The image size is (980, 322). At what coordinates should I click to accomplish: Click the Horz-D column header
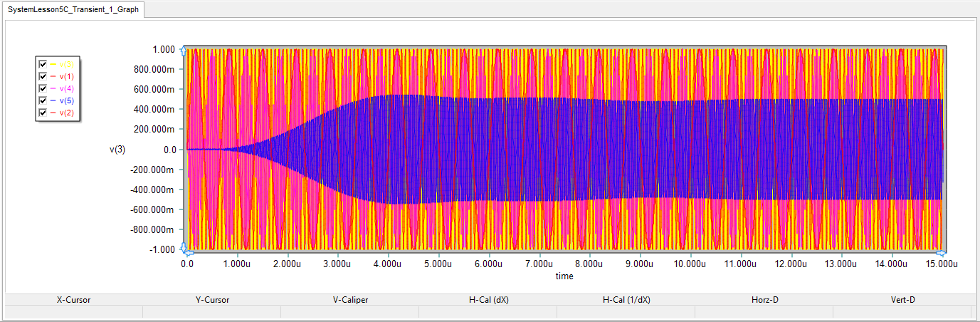coord(764,300)
